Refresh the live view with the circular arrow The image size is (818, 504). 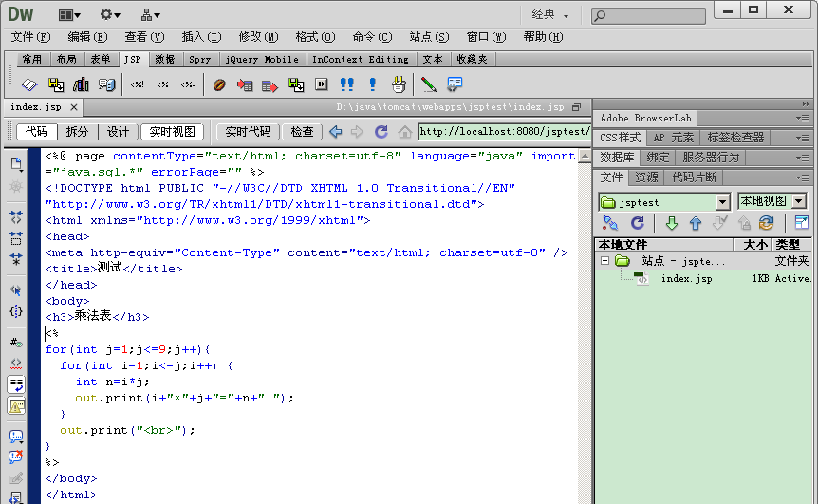(381, 132)
